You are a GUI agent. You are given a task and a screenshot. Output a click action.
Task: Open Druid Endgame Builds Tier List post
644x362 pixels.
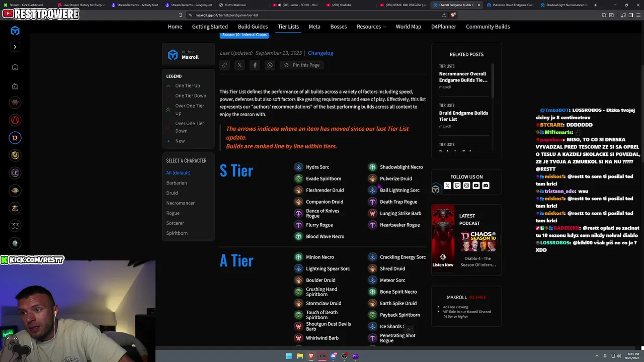pos(463,116)
